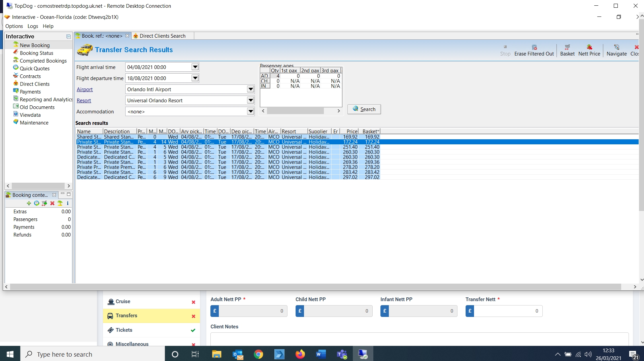Screen dimensions: 644x361
Task: Expand Flight arrival time dropdown
Action: tap(195, 67)
